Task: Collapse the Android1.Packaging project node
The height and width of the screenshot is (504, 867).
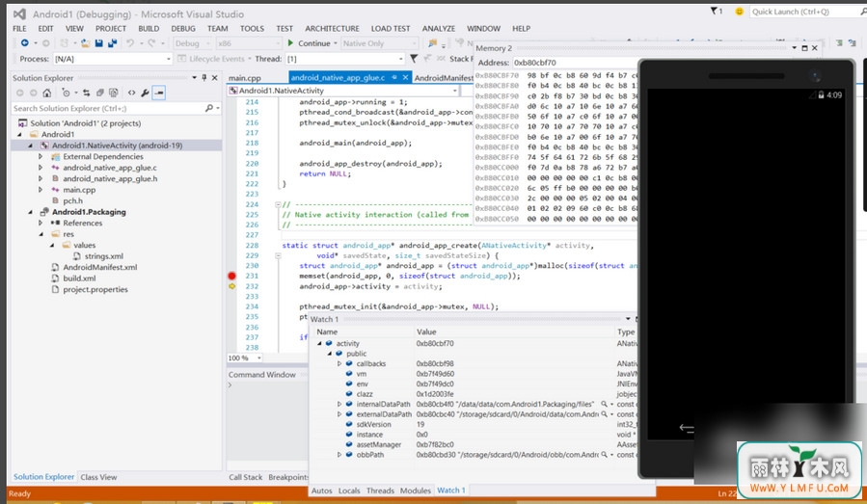Action: click(31, 212)
